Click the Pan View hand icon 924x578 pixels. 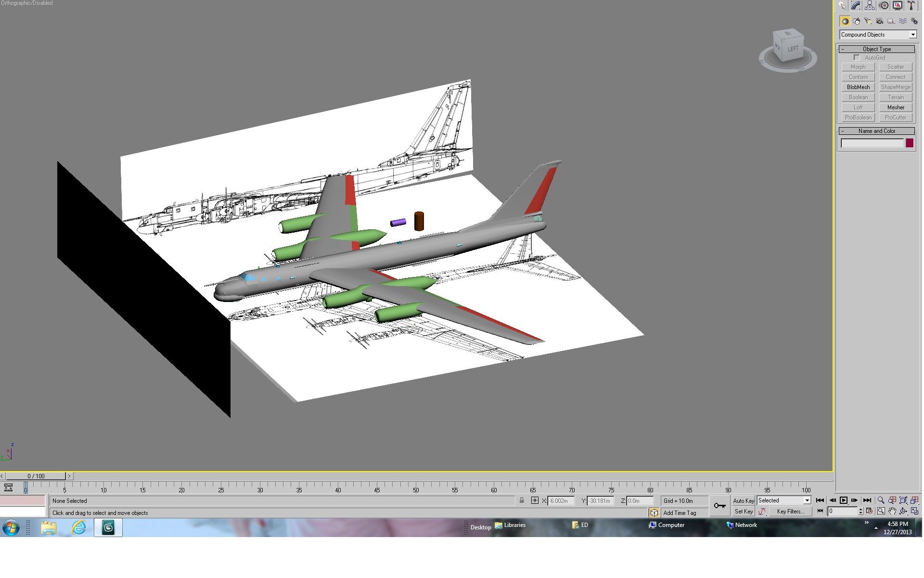click(892, 511)
